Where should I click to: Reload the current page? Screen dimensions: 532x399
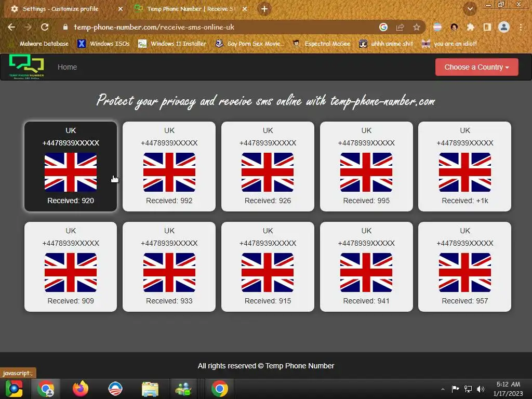click(45, 27)
